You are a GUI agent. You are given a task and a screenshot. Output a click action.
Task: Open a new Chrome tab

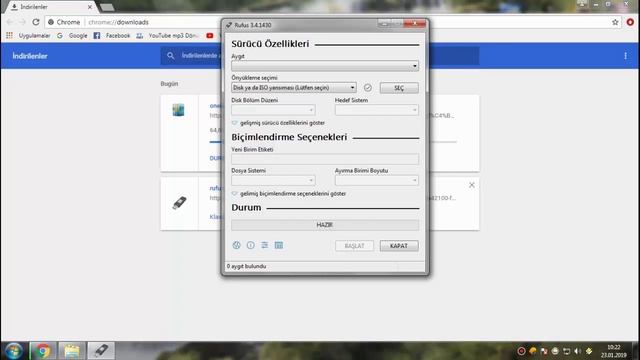point(107,7)
